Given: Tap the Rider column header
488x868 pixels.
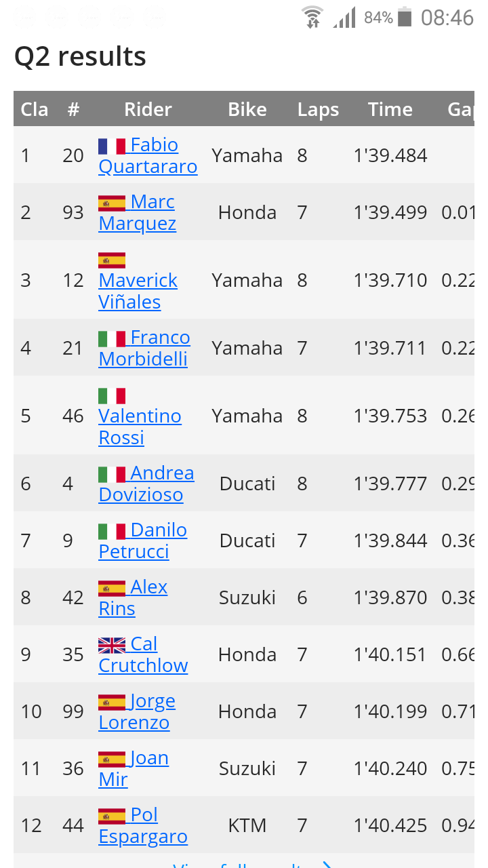Looking at the screenshot, I should [148, 109].
